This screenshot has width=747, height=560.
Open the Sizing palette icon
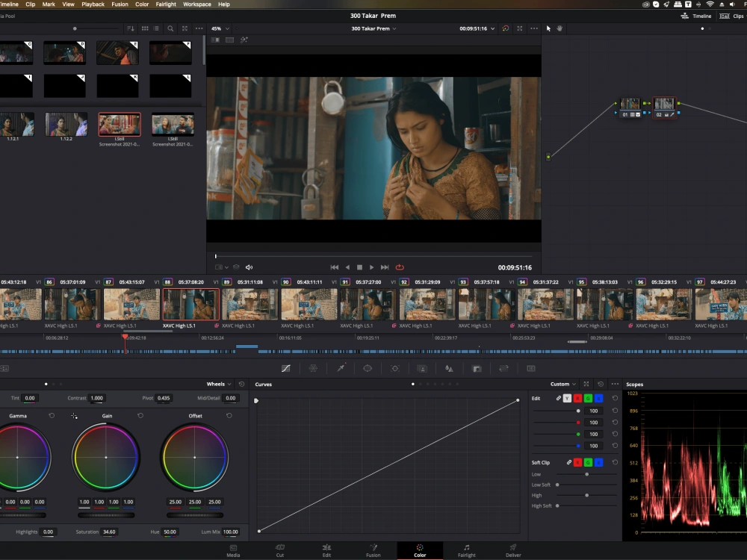pyautogui.click(x=503, y=369)
